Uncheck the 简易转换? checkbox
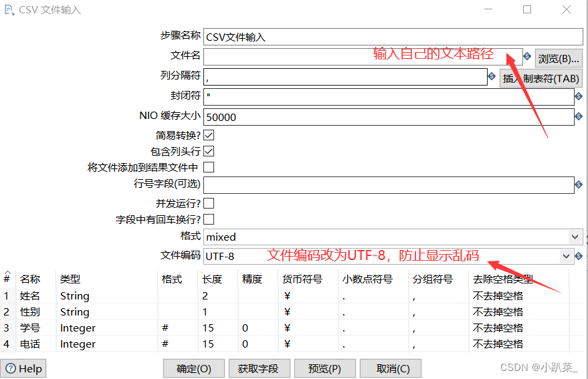This screenshot has height=379, width=588. (209, 135)
